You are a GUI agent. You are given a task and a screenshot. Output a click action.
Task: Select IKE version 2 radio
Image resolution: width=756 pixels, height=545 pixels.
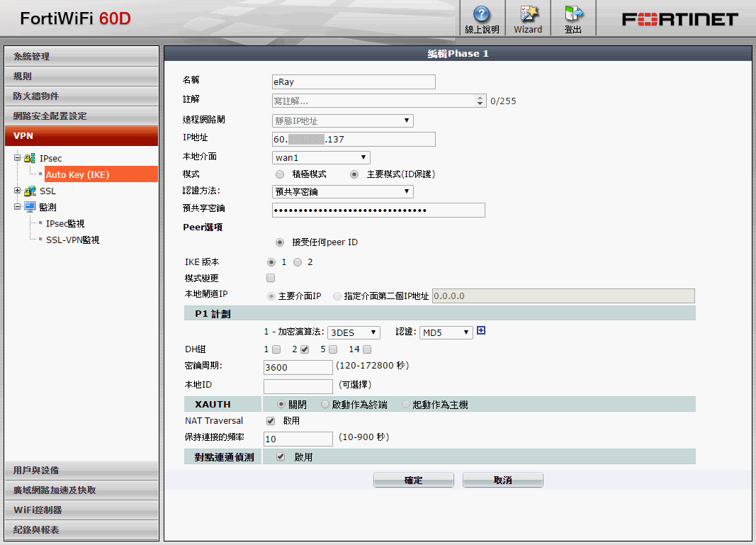tap(298, 262)
